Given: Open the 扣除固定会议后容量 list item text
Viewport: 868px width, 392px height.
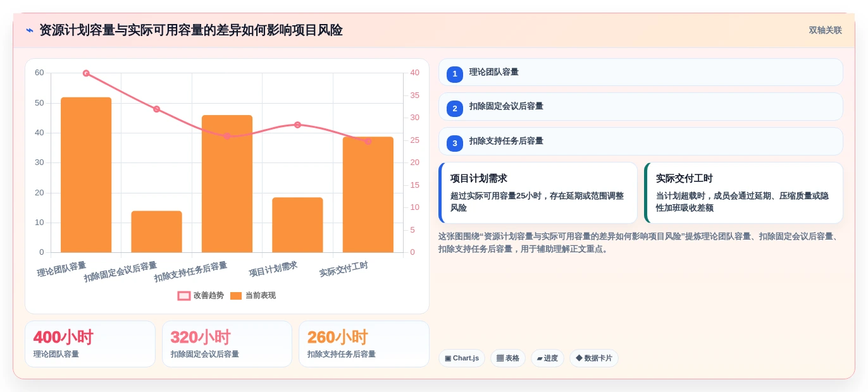Looking at the screenshot, I should [x=506, y=106].
